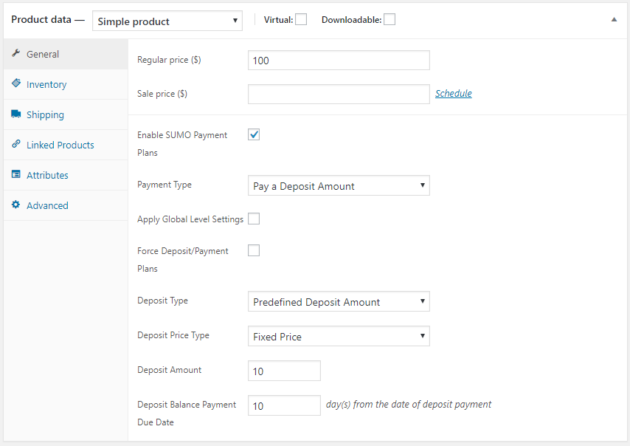Switch to the Inventory tab

(66, 84)
